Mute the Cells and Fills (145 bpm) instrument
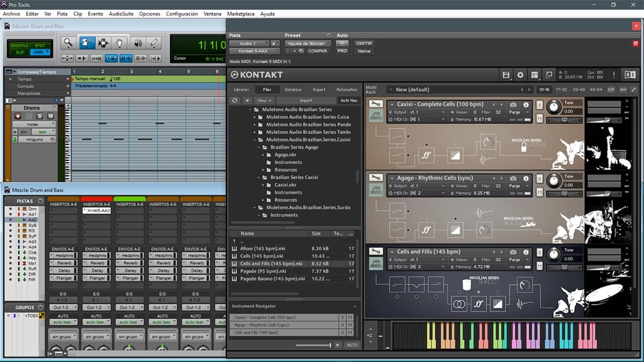The height and width of the screenshot is (362, 644). pyautogui.click(x=539, y=266)
